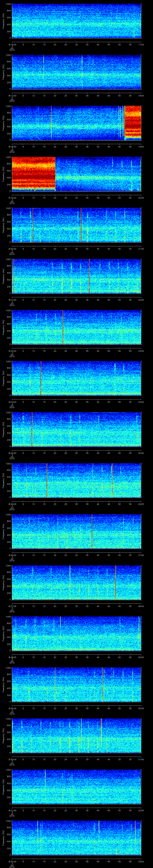This screenshot has height=868, width=153.
Task: Open the spectrogram panel starting at 8:20:00
Action: [x=76, y=225]
